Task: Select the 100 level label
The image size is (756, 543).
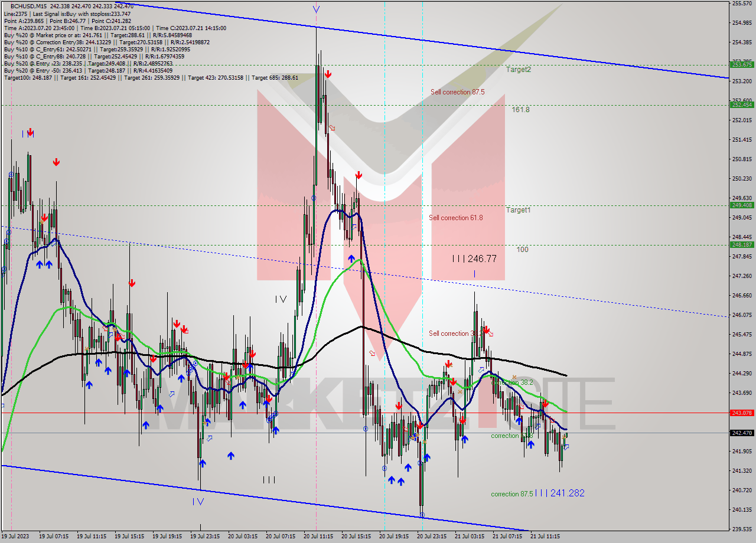Action: tap(522, 250)
